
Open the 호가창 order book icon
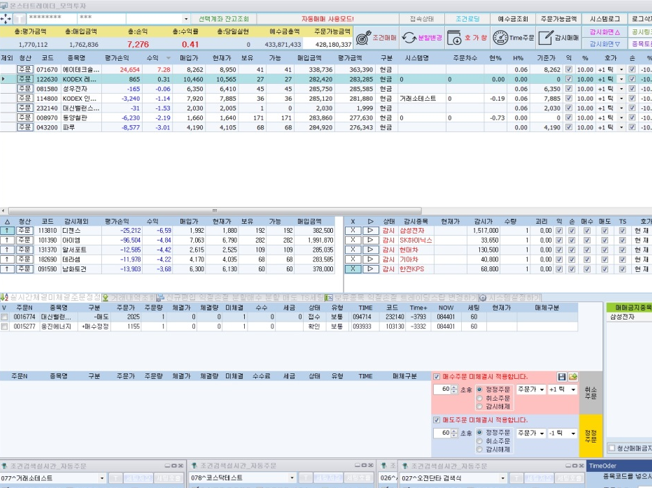453,38
